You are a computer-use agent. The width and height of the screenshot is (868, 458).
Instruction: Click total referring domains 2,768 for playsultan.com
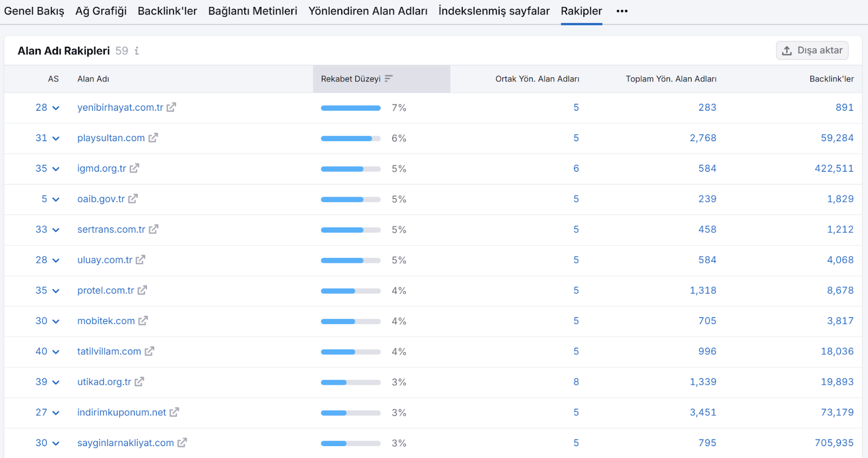[x=703, y=138]
